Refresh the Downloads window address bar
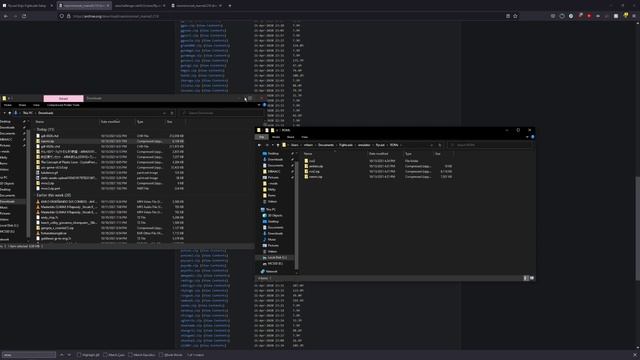Viewport: 640px width, 360px height. point(172,113)
